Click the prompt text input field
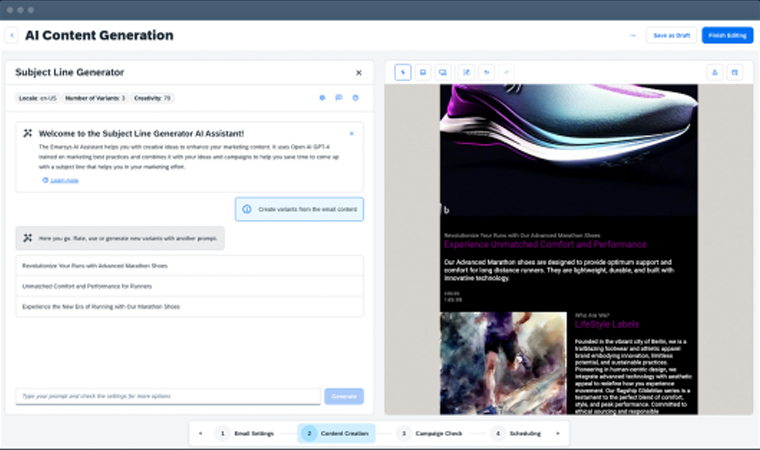760x450 pixels. point(168,396)
